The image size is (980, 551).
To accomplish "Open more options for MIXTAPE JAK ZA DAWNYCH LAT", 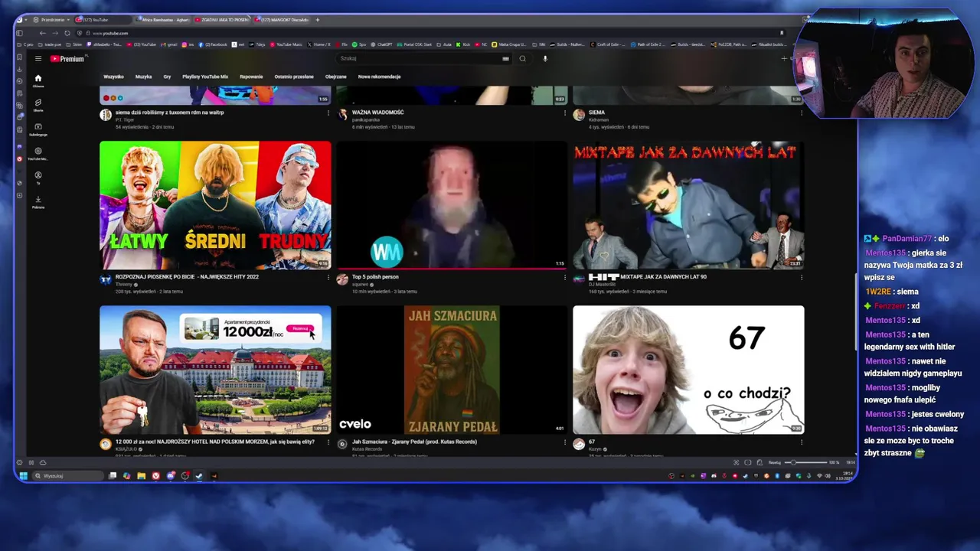I will point(802,278).
